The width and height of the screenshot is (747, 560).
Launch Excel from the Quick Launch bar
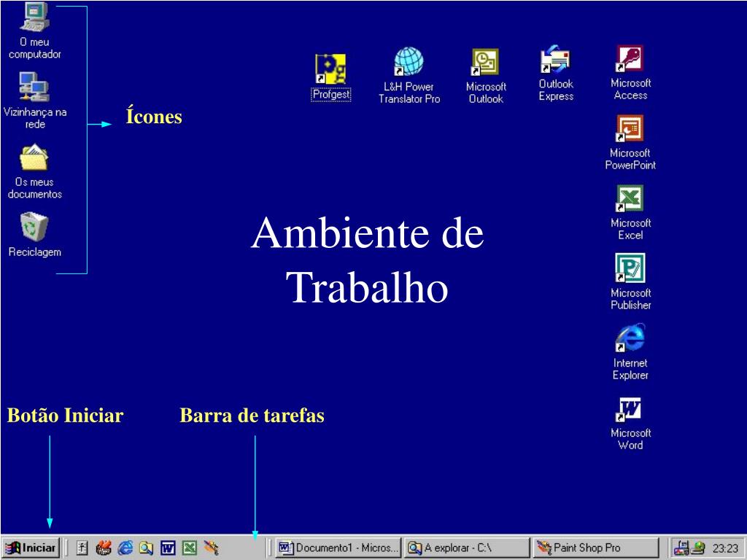point(189,548)
